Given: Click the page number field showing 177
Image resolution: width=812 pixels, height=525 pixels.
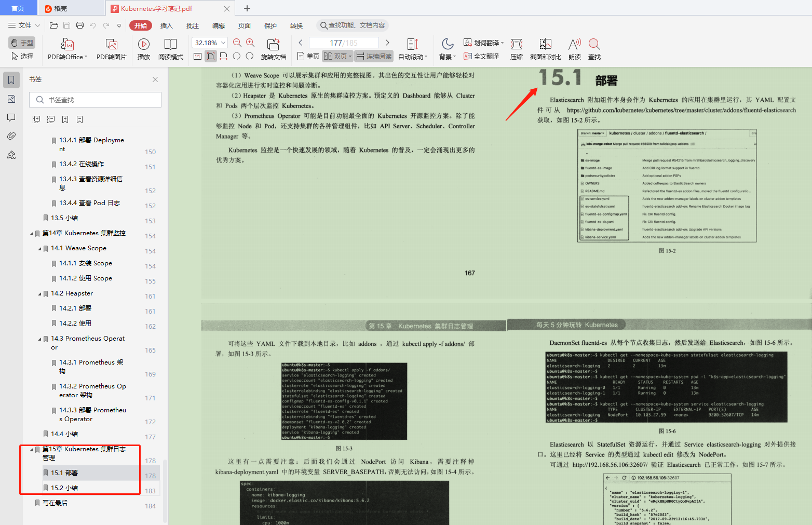Looking at the screenshot, I should coord(344,43).
